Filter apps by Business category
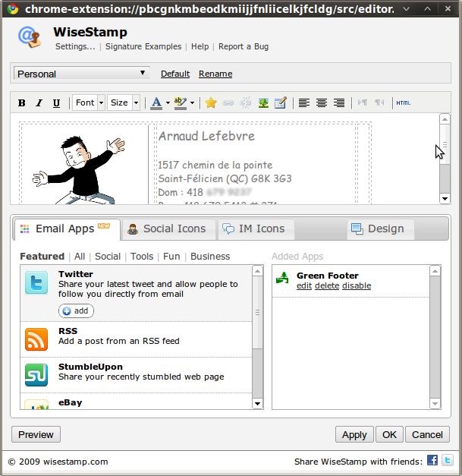The width and height of the screenshot is (462, 476). click(x=210, y=257)
